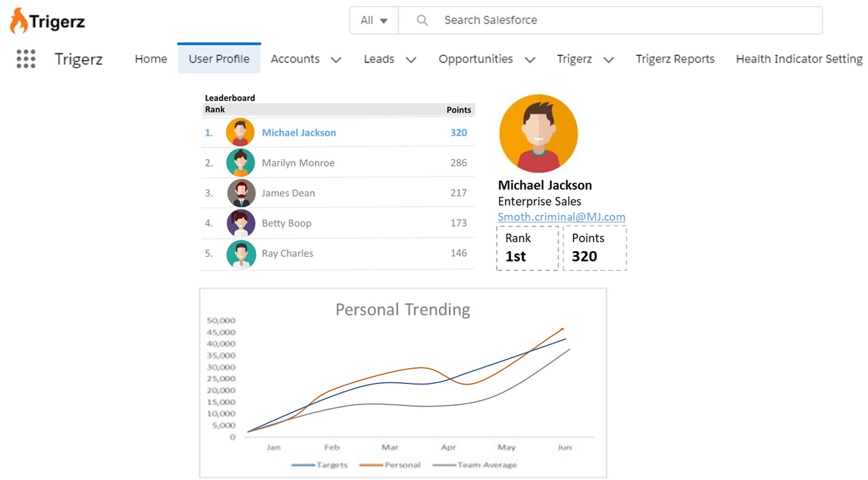Screen dimensions: 868x480
Task: Open the Accounts tab
Action: (x=295, y=59)
